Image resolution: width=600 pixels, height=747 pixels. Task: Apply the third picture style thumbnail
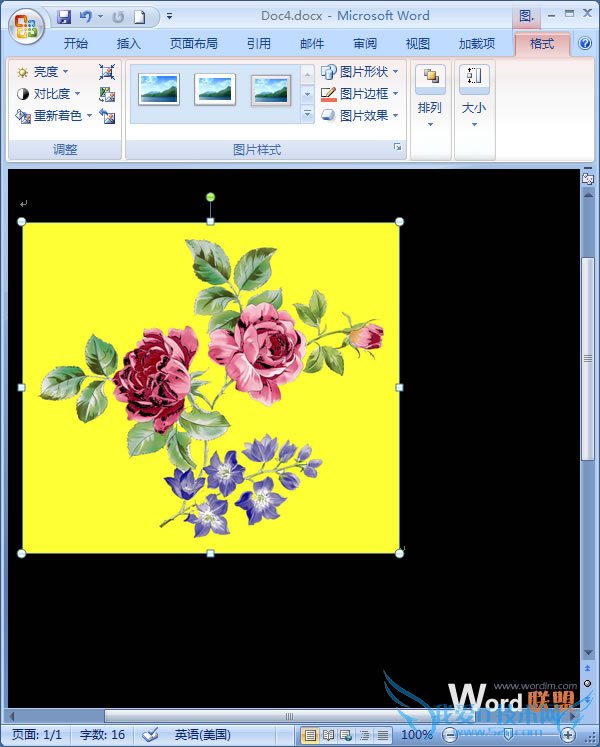coord(271,90)
